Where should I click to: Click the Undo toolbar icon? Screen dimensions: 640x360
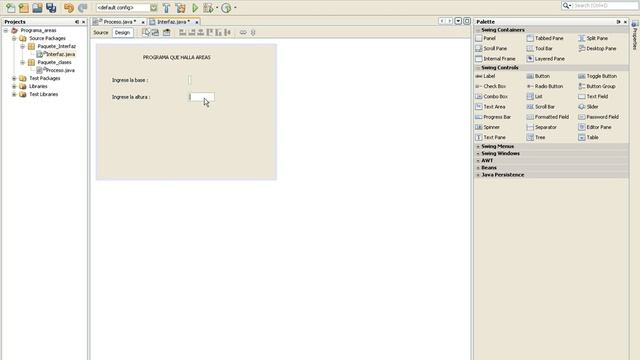(69, 7)
